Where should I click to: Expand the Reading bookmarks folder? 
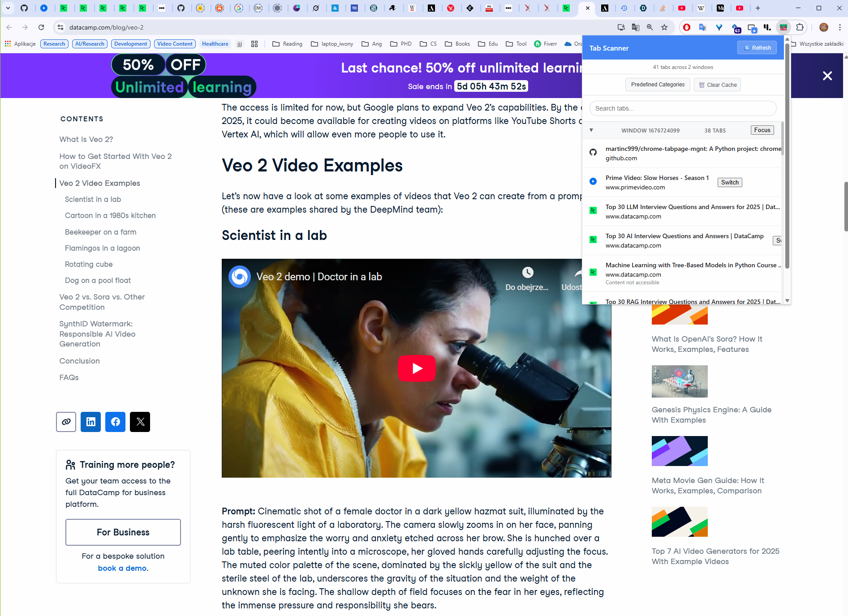(x=287, y=44)
